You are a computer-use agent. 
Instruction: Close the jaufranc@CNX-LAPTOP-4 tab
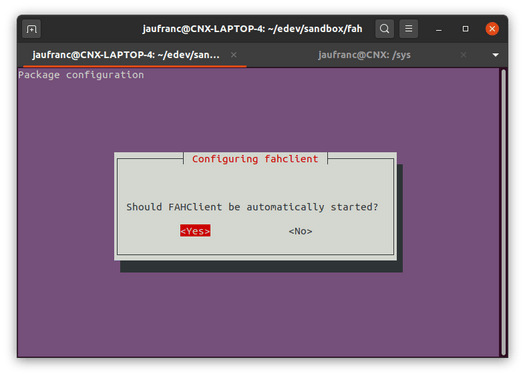(x=234, y=55)
